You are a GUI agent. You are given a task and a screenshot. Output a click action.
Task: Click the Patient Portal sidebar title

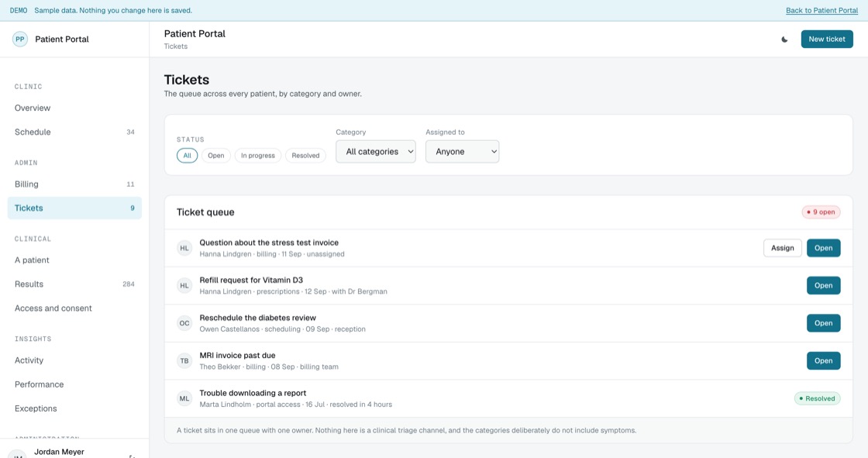[62, 40]
